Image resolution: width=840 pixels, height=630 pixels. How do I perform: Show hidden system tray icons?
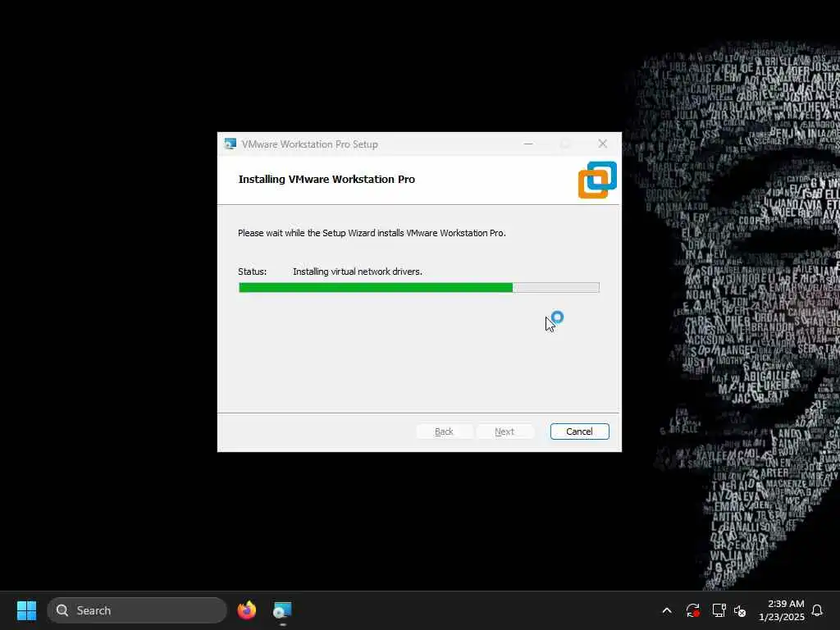pos(667,610)
